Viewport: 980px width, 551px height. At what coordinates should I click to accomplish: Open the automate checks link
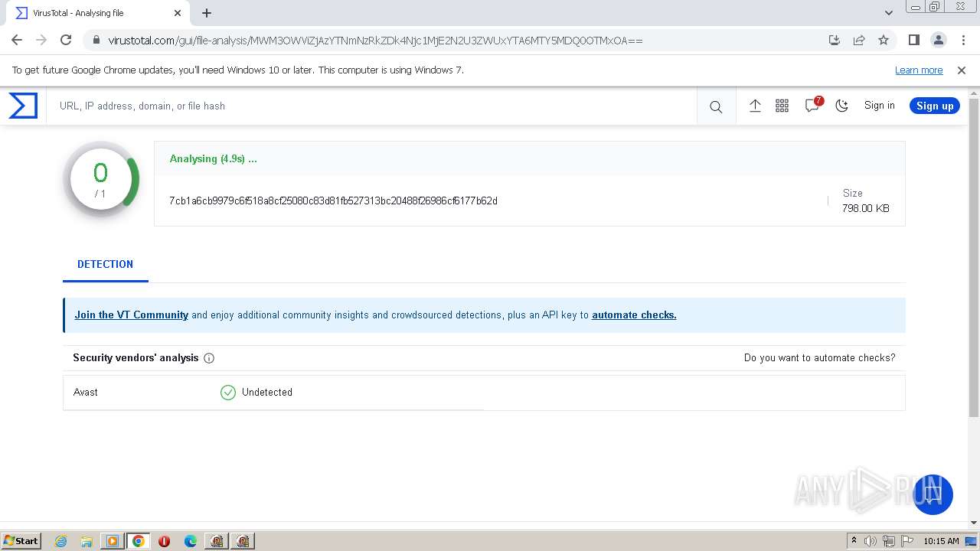point(634,315)
